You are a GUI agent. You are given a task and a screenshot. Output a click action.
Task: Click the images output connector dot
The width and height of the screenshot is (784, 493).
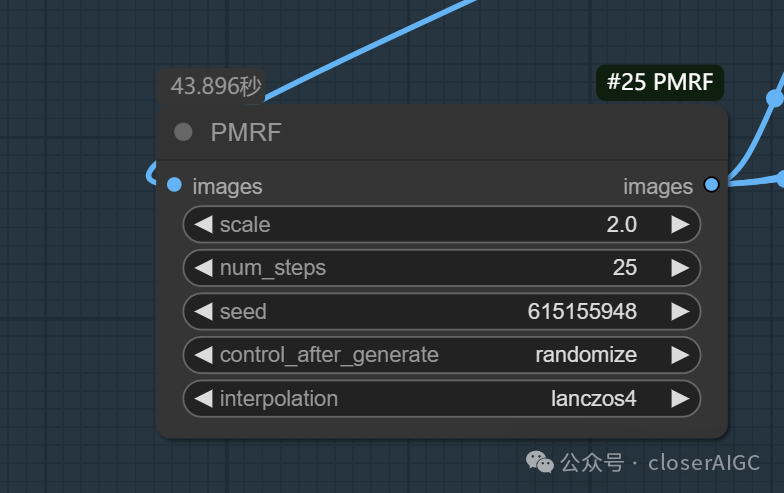(711, 184)
